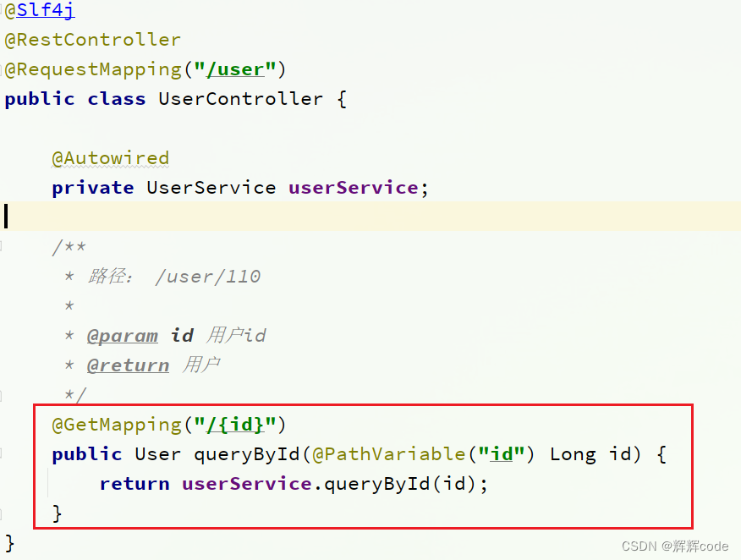Click the @GetMapping annotation
Viewport: 741px width, 560px height.
(x=116, y=425)
